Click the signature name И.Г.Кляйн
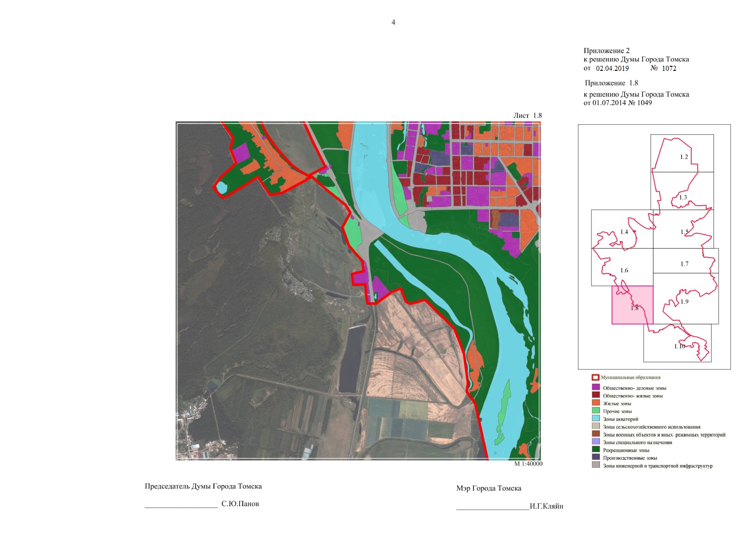The image size is (756, 534). pyautogui.click(x=546, y=506)
